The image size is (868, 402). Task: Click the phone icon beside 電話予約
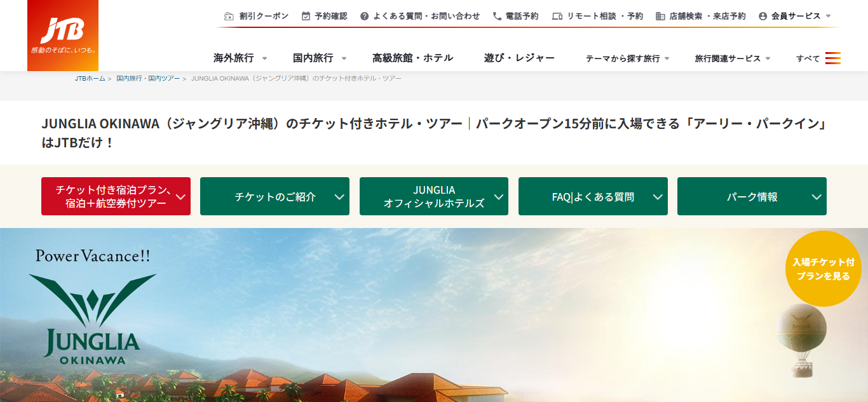click(497, 17)
